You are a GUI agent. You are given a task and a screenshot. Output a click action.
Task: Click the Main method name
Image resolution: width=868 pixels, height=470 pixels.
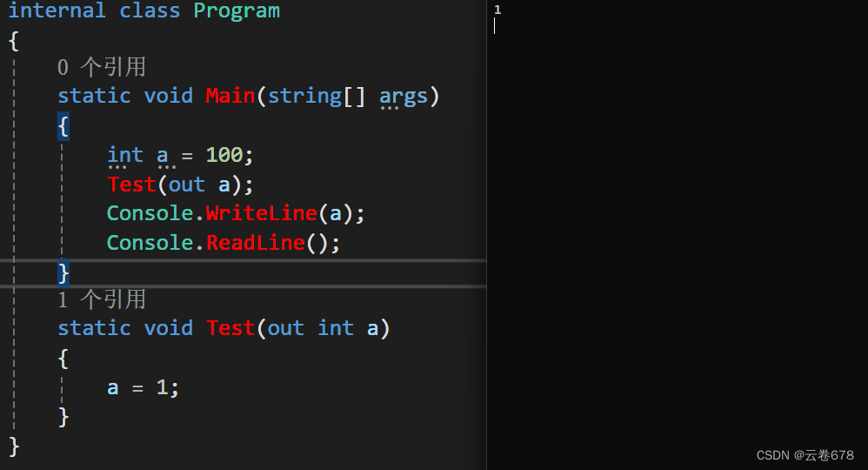pos(230,96)
